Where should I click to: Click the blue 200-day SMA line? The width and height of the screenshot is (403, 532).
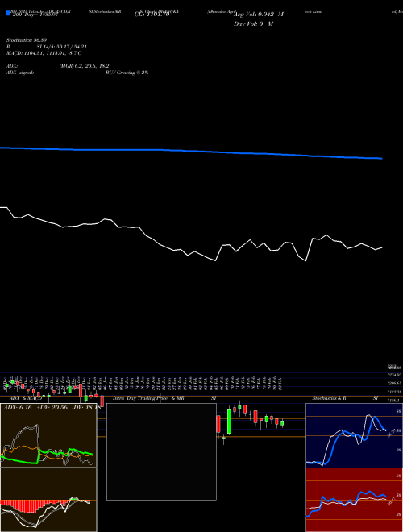(191, 152)
